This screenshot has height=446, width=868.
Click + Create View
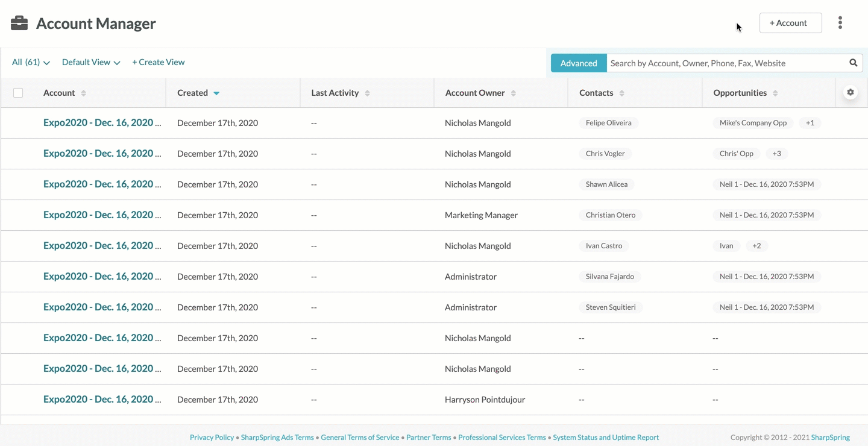tap(159, 62)
